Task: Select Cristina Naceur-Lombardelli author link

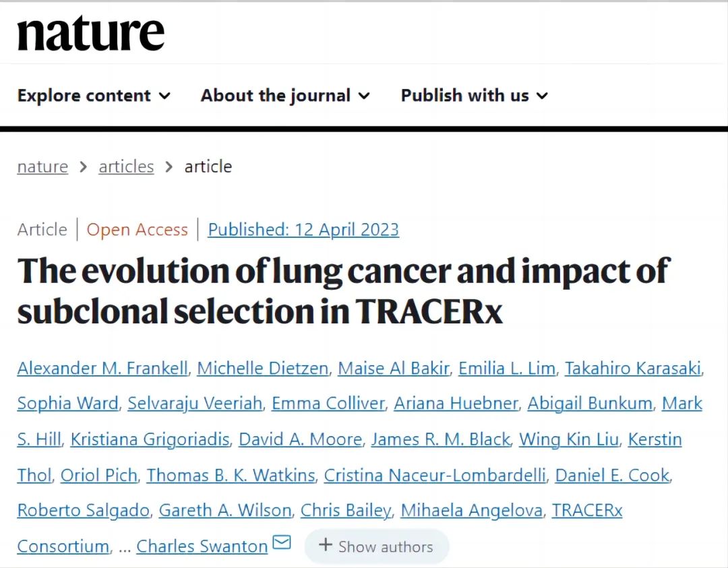Action: 435,475
